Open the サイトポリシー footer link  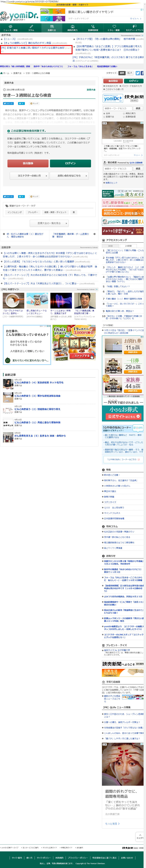[x=44, y=858]
